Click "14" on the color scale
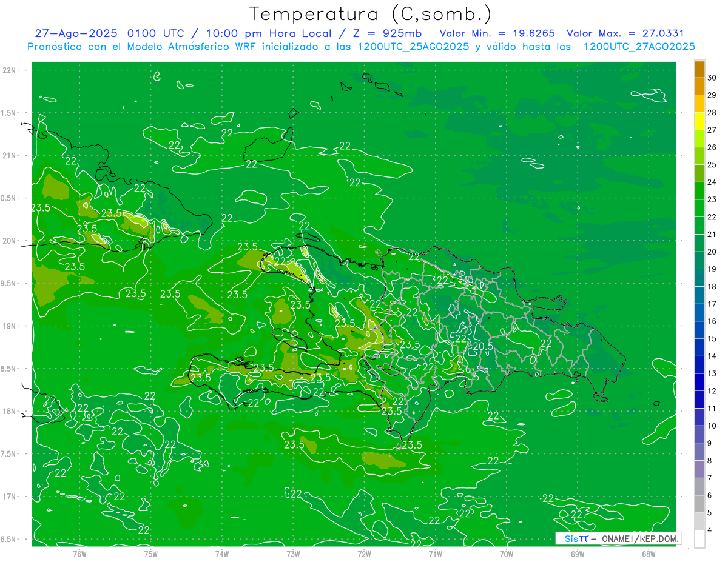Screen dimensions: 728x562 712,356
